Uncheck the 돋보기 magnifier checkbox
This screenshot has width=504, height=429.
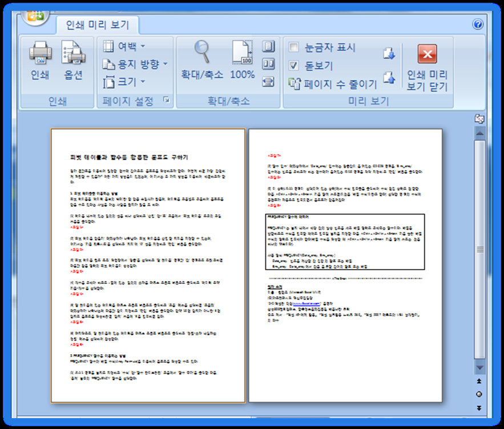pos(293,66)
